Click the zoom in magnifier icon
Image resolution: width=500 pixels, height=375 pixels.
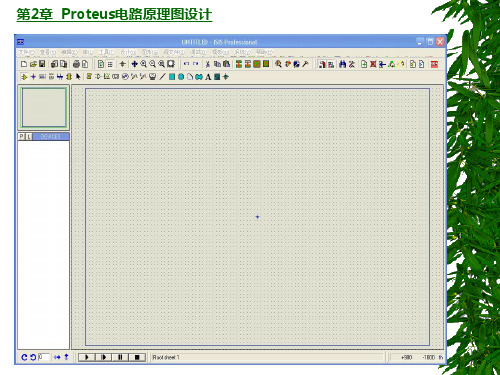pyautogui.click(x=144, y=64)
